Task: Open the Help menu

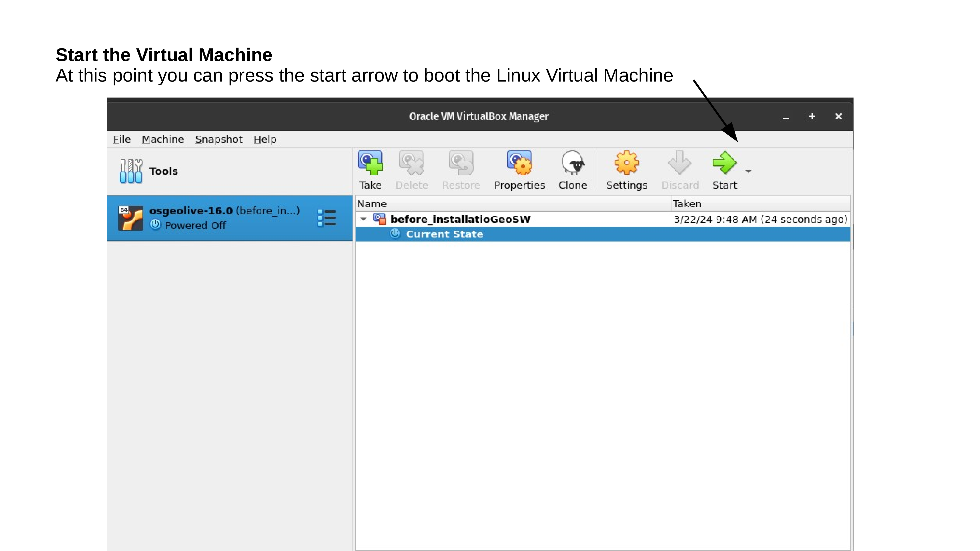Action: click(x=265, y=139)
